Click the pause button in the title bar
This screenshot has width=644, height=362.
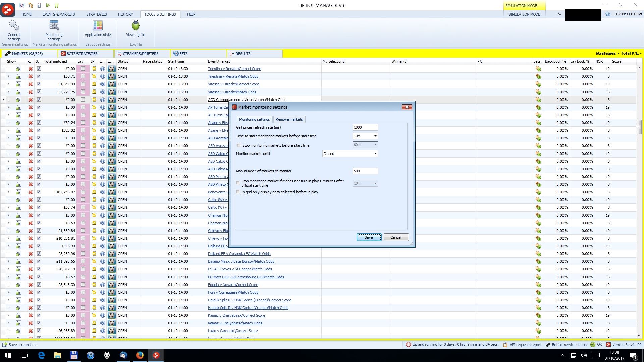[57, 5]
